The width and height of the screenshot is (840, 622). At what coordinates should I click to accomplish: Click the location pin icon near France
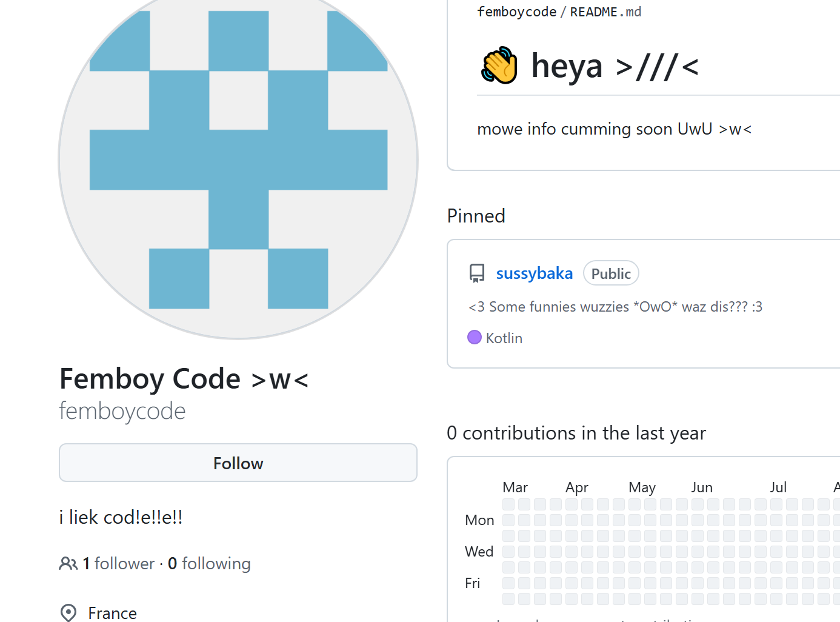[68, 613]
